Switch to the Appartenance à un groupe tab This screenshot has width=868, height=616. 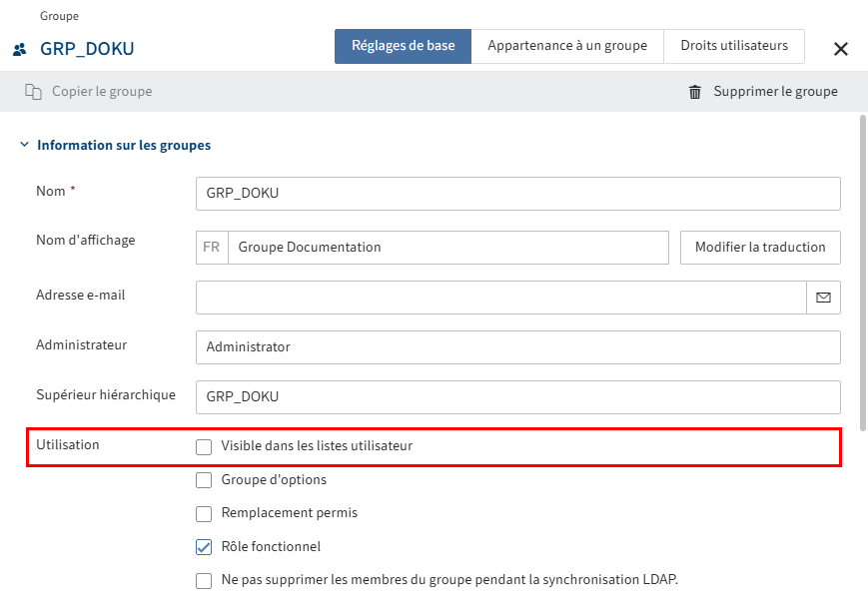point(566,46)
